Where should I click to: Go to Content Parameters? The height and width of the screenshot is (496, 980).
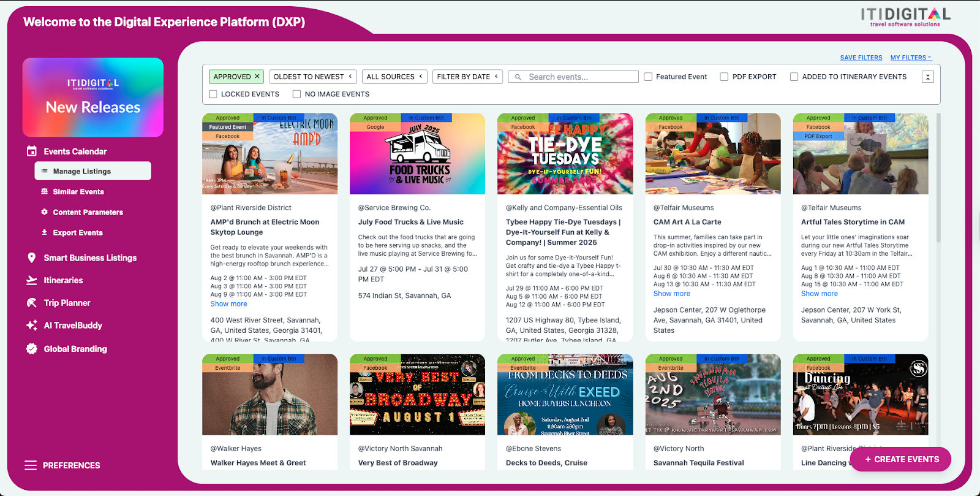point(88,212)
